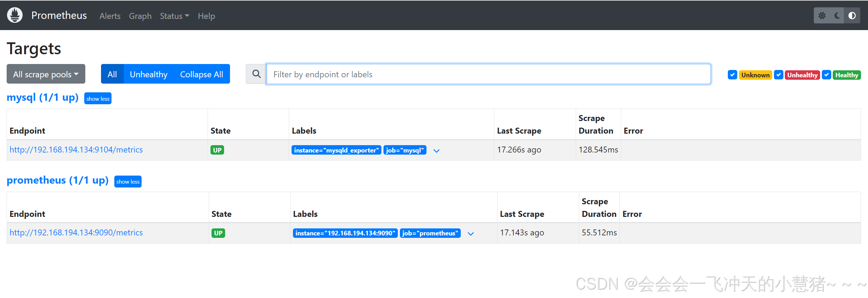Viewport: 868px width, 298px height.
Task: Click the 17.266s ago last scrape value
Action: tap(519, 150)
